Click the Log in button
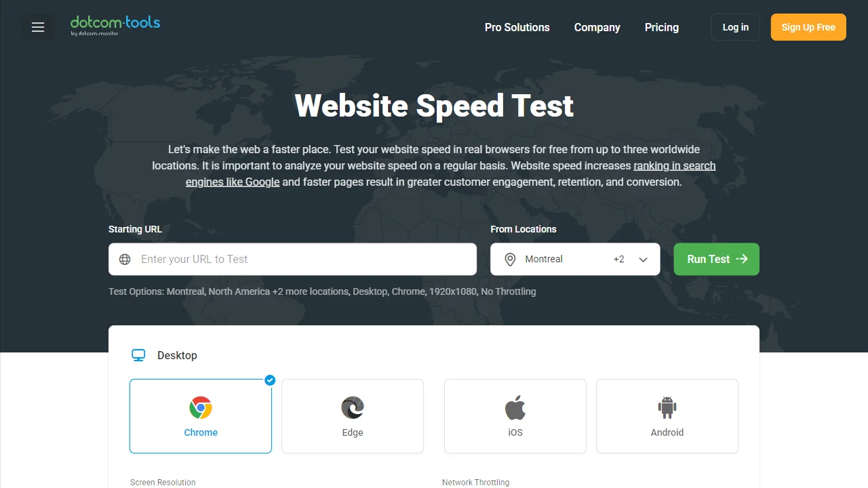Viewport: 868px width, 488px height. pos(736,27)
